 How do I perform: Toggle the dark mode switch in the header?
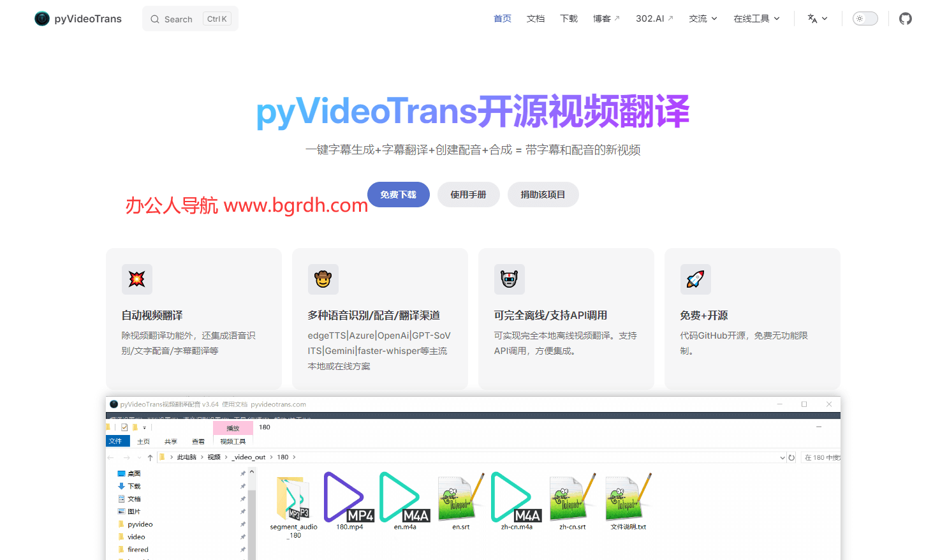865,18
